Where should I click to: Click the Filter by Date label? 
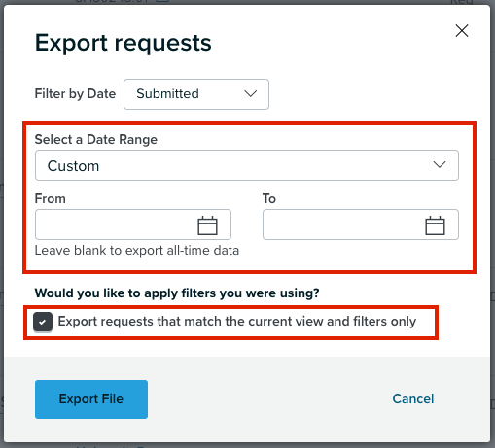click(x=75, y=94)
